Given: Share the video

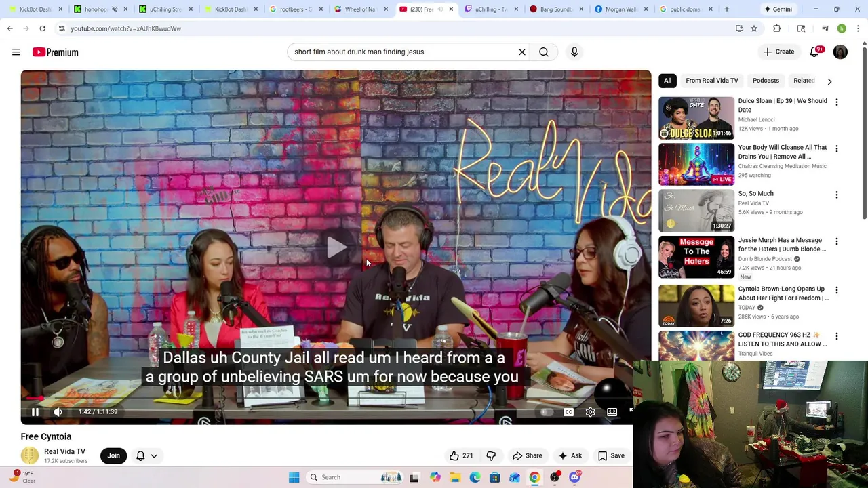Looking at the screenshot, I should point(528,455).
